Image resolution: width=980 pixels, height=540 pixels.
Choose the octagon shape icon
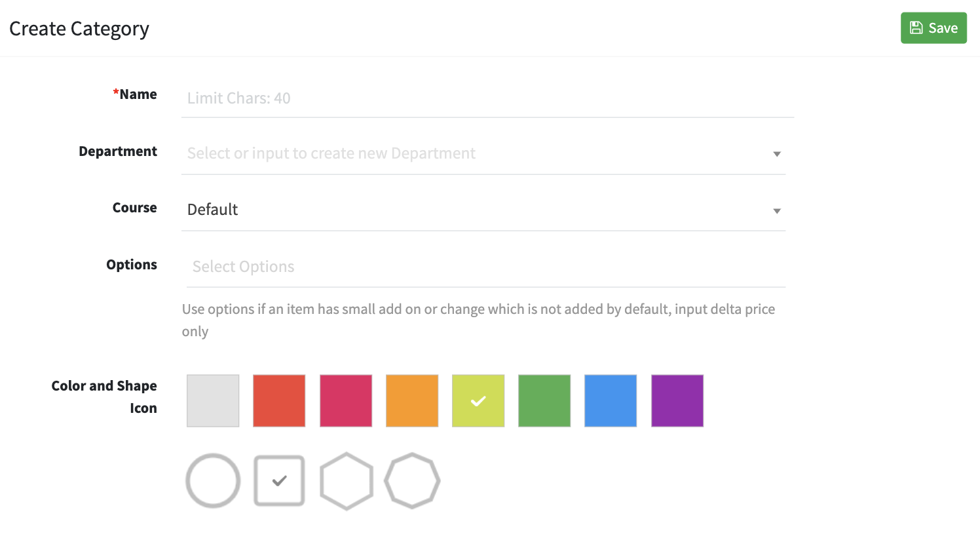click(x=412, y=480)
